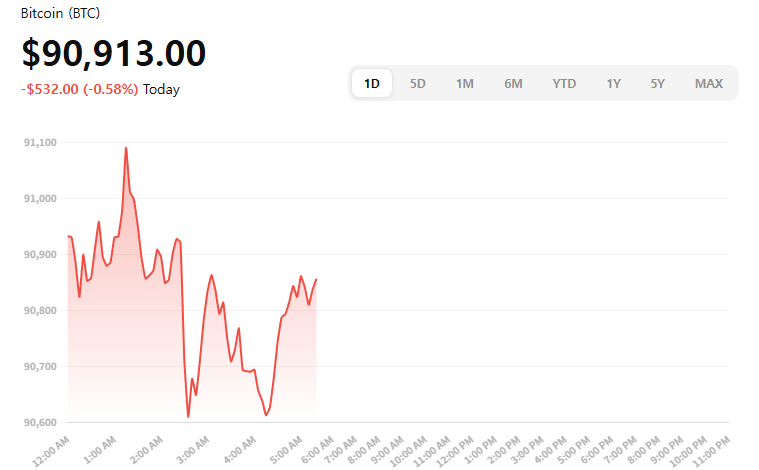Image resolution: width=759 pixels, height=470 pixels.
Task: Click the Today label beside price change
Action: [x=161, y=89]
